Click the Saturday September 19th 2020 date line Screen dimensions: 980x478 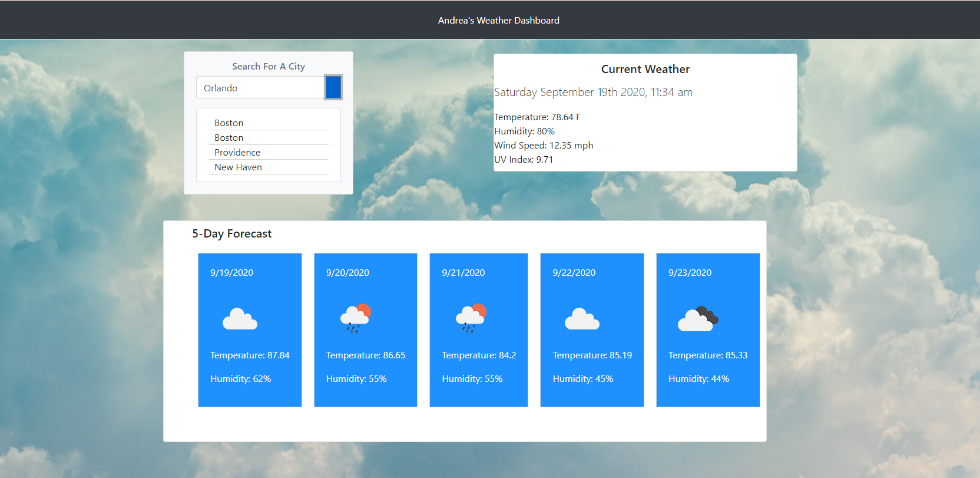[x=593, y=92]
